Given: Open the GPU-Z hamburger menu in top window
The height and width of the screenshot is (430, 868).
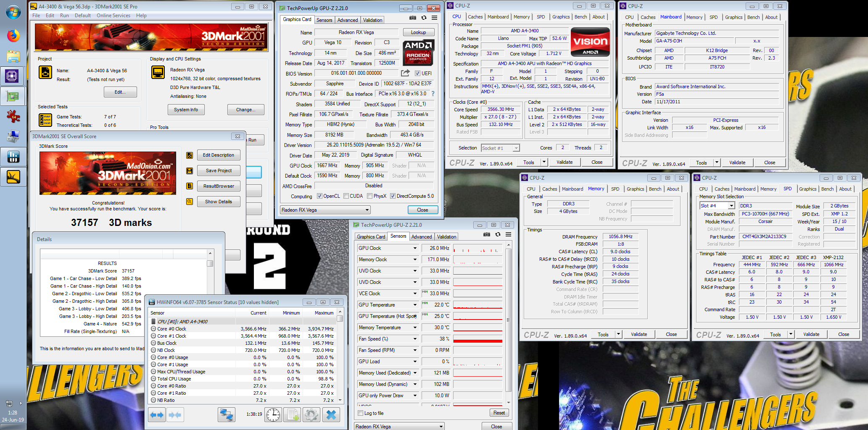Looking at the screenshot, I should click(434, 18).
